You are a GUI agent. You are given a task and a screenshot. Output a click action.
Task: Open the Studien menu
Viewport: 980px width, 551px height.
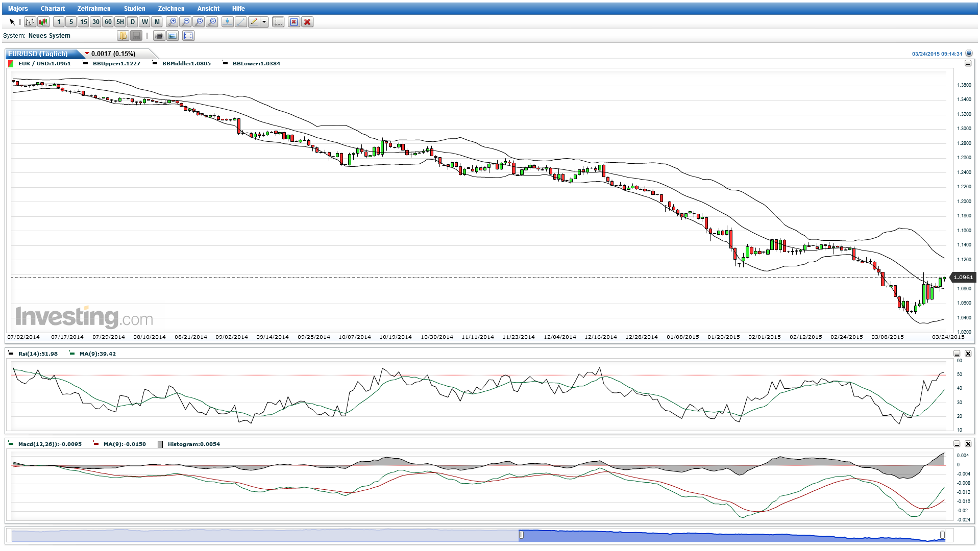point(134,8)
